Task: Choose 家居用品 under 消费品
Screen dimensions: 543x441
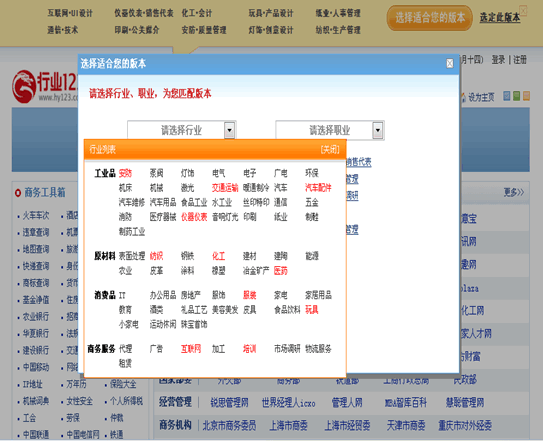Action: point(318,296)
